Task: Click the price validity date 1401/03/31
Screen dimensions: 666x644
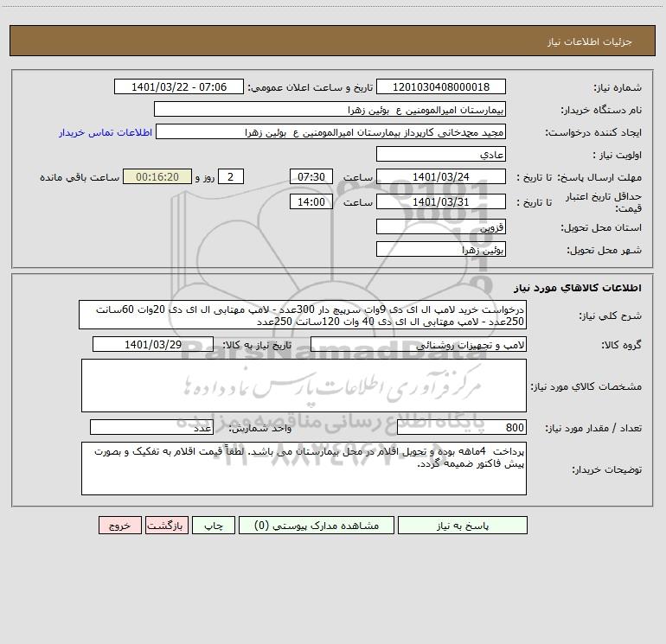Action: point(441,201)
